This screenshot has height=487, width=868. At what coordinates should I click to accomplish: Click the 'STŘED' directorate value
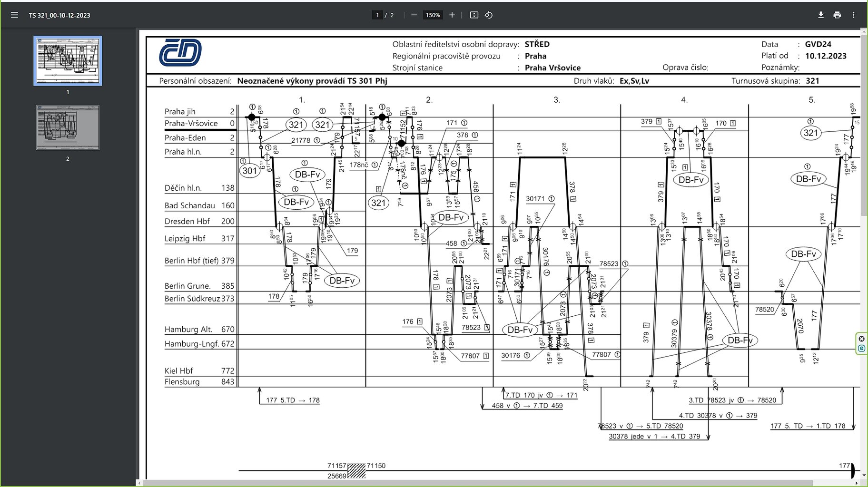coord(537,44)
